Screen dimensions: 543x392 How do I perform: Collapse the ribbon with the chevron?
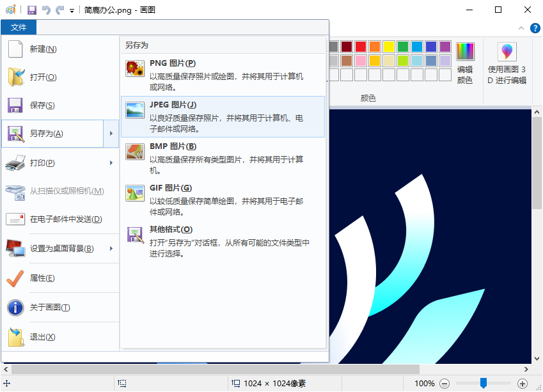[x=521, y=28]
